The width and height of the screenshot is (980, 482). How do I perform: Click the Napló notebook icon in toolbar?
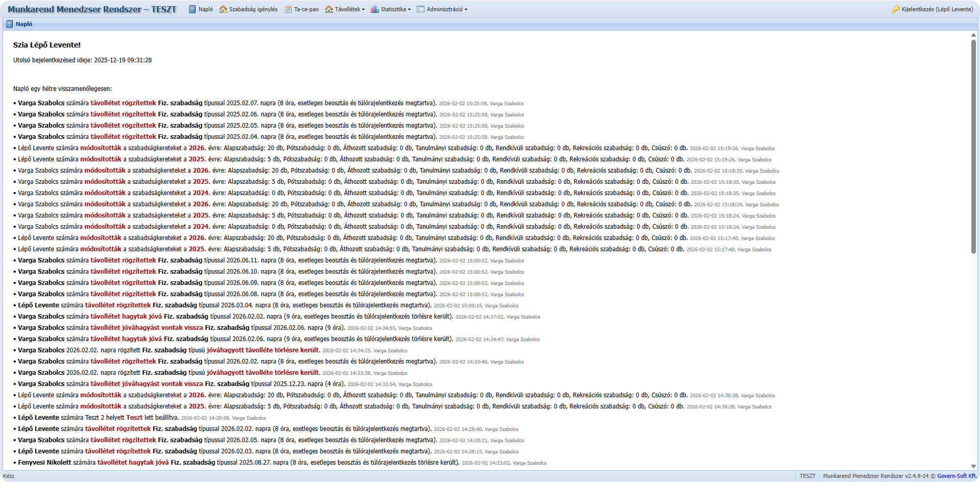192,9
